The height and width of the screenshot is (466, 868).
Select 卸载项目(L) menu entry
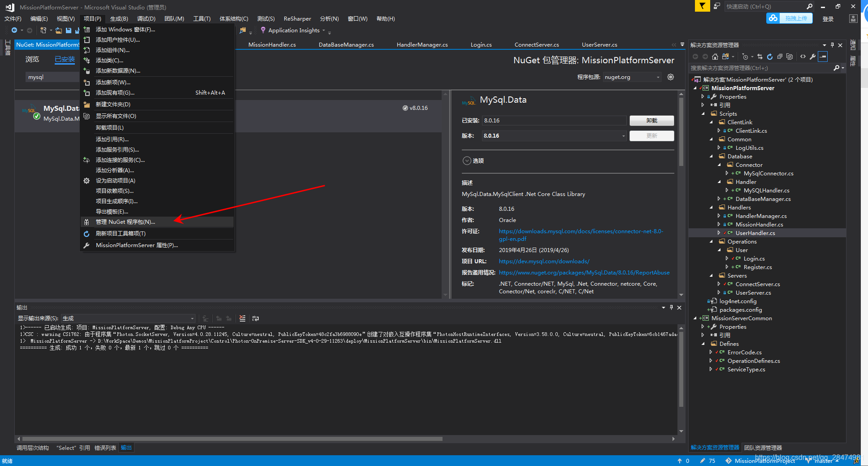(157, 128)
